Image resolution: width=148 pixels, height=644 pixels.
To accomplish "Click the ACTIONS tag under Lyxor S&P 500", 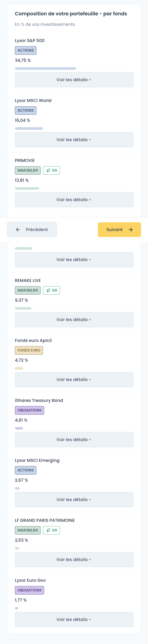I will click(26, 50).
